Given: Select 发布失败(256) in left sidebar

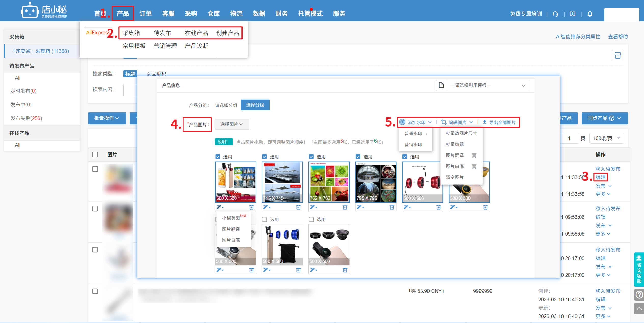Looking at the screenshot, I should (x=26, y=118).
